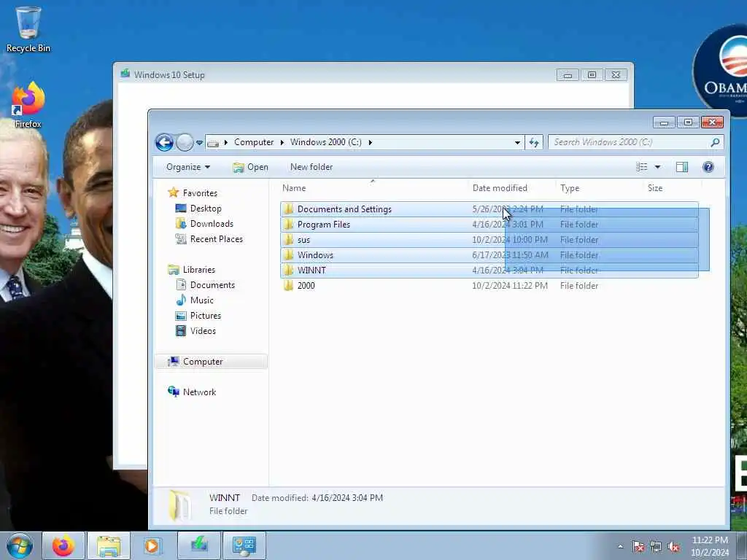The height and width of the screenshot is (560, 747).
Task: Open the Organize menu
Action: [188, 167]
